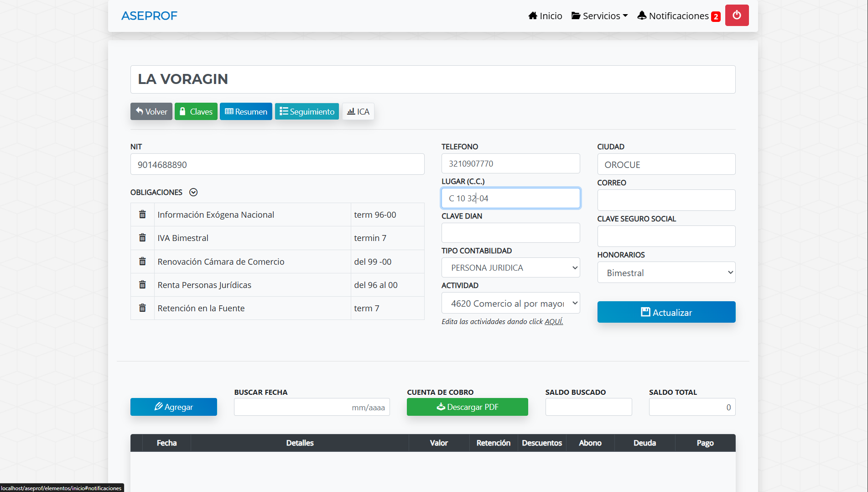
Task: Click the Descargar PDF button
Action: tap(467, 407)
